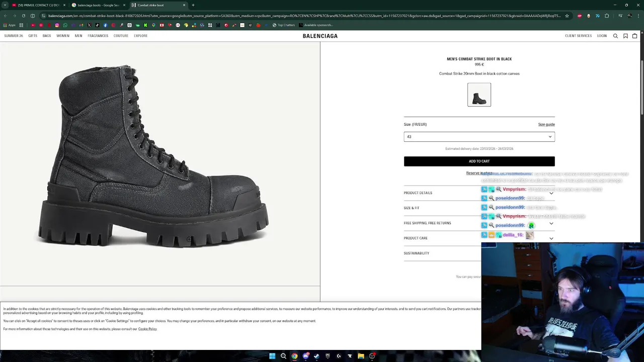Go back to the previous page

pos(5,16)
